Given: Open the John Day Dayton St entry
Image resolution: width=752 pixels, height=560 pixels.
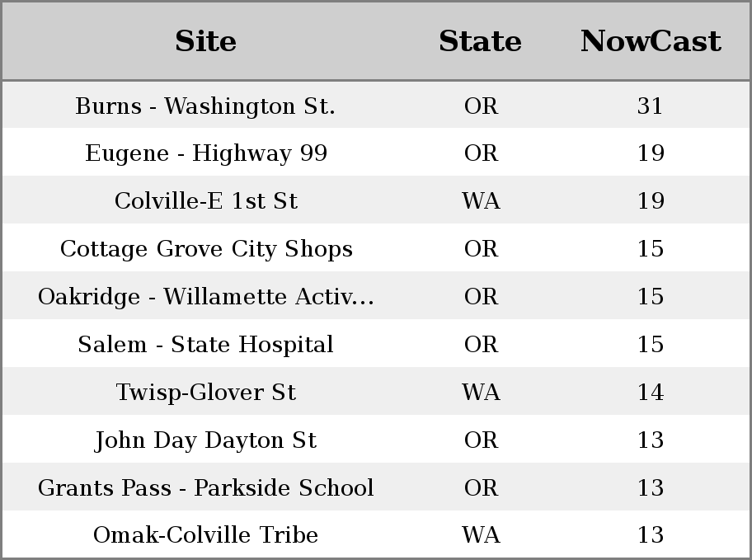Looking at the screenshot, I should [206, 440].
